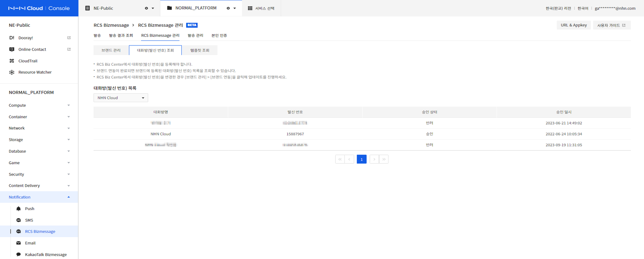This screenshot has width=644, height=259.
Task: Open NE-Public organization settings gear
Action: point(146,8)
